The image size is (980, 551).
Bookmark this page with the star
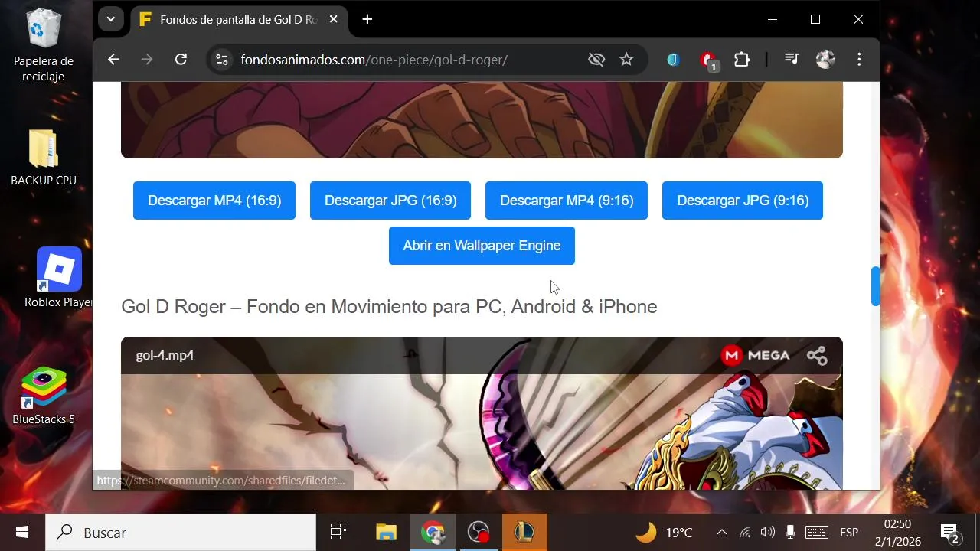[626, 60]
